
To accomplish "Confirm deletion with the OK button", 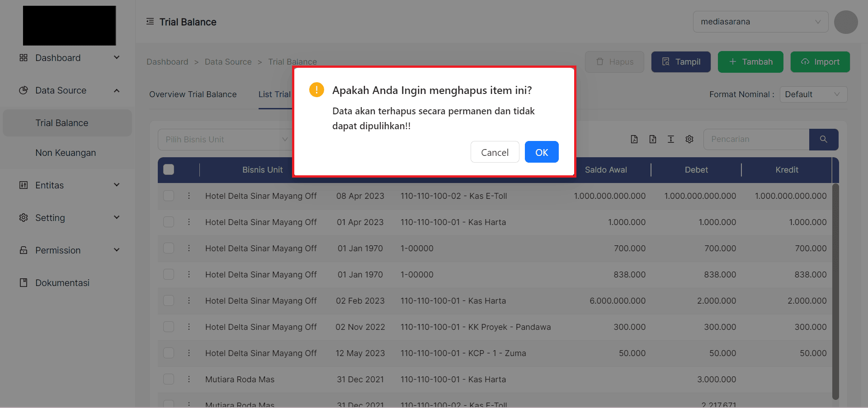I will click(541, 152).
